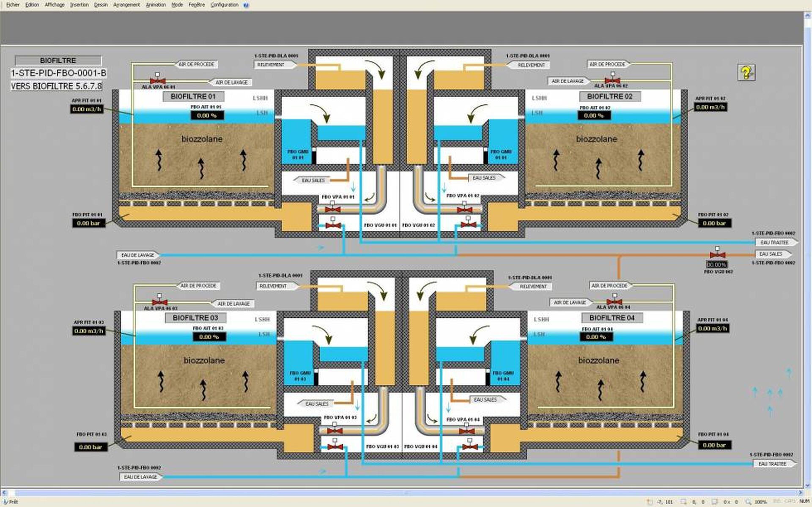
Task: Click the zoom magnifier icon in status bar
Action: click(748, 502)
